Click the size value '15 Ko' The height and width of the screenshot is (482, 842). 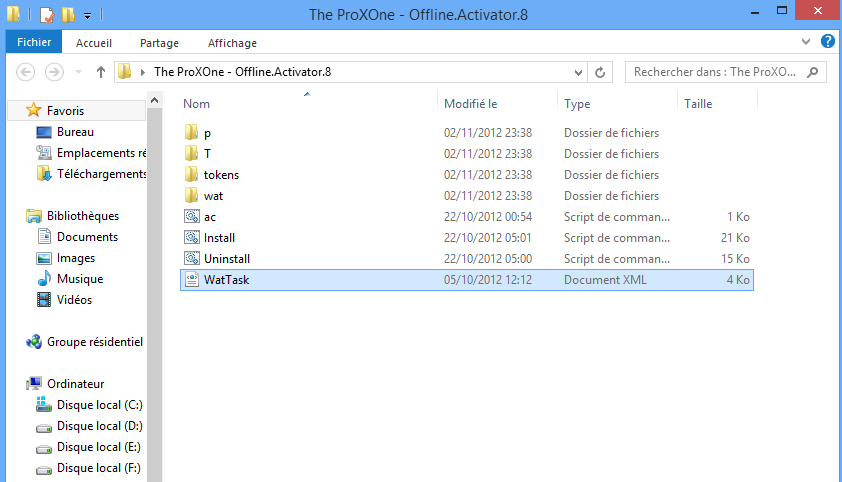point(735,259)
